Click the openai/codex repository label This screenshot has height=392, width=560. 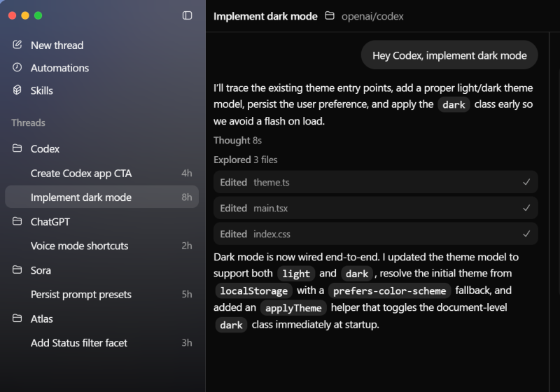pyautogui.click(x=372, y=16)
